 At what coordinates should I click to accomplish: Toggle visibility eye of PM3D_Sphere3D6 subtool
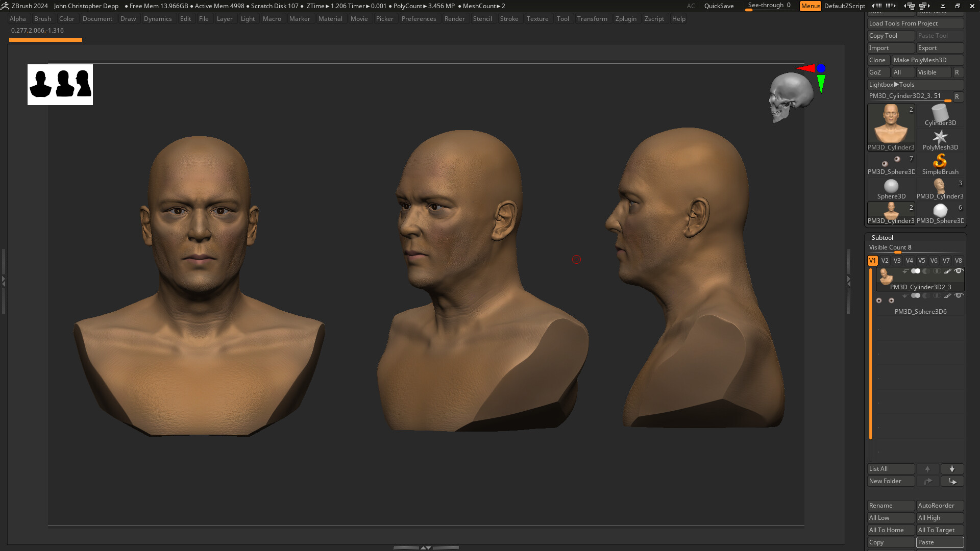click(959, 295)
